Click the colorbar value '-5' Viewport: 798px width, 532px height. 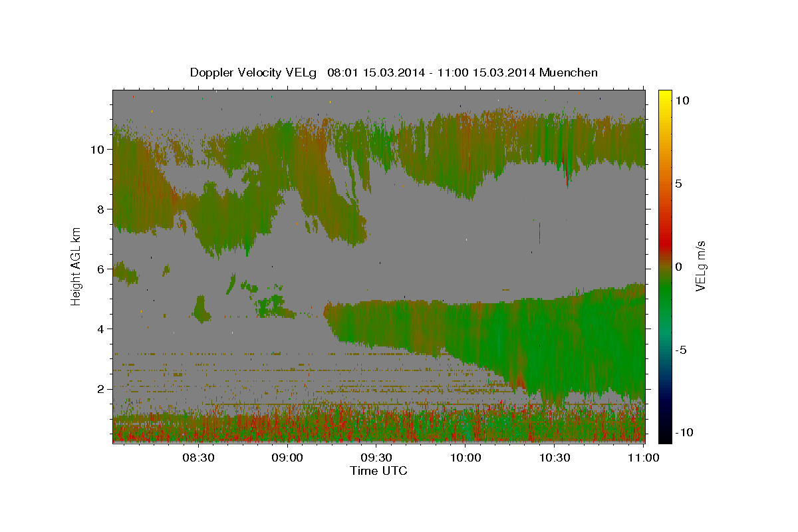(681, 350)
